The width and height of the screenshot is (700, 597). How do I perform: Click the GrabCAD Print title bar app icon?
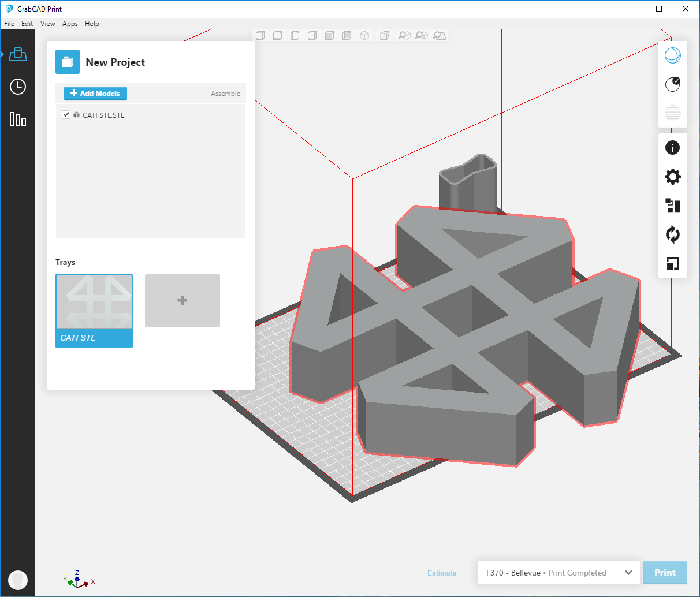(9, 9)
